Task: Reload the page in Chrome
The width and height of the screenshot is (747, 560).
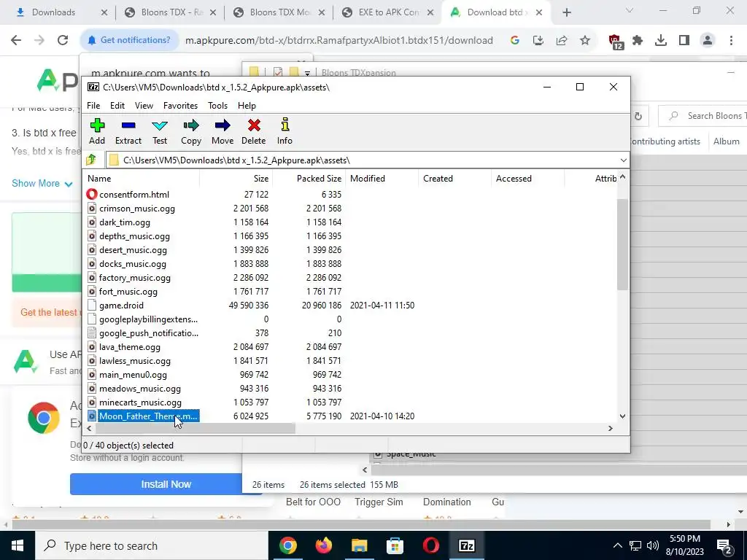Action: tap(63, 41)
